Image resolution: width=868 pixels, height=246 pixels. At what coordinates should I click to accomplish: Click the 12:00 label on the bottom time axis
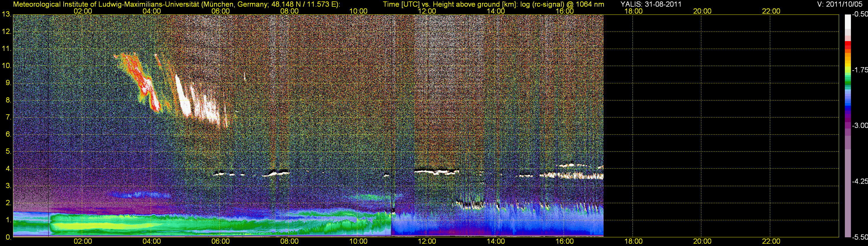coord(427,241)
